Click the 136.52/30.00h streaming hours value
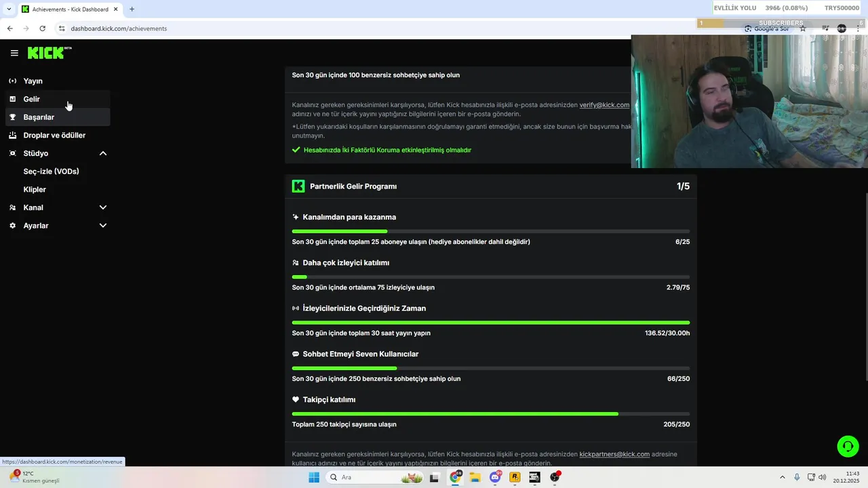Screen dimensions: 868x488 tap(667, 333)
